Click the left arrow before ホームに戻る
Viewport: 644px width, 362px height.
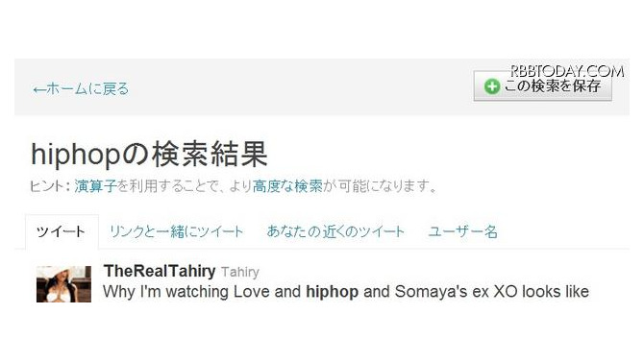39,89
